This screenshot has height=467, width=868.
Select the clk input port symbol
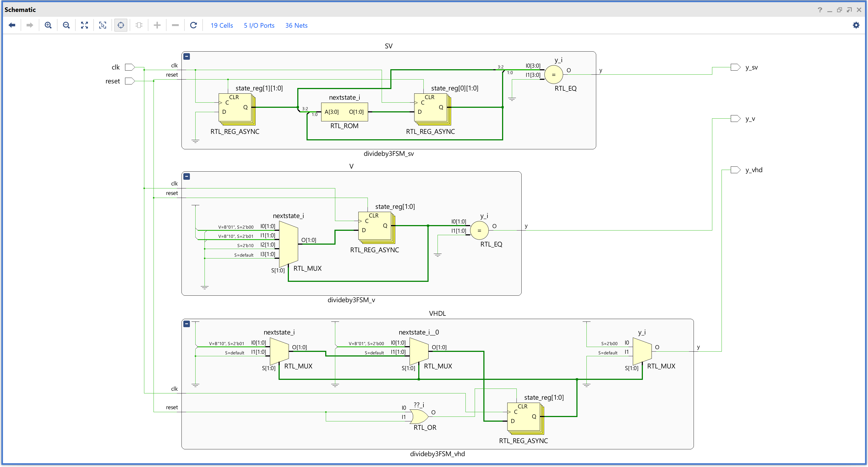coord(130,67)
